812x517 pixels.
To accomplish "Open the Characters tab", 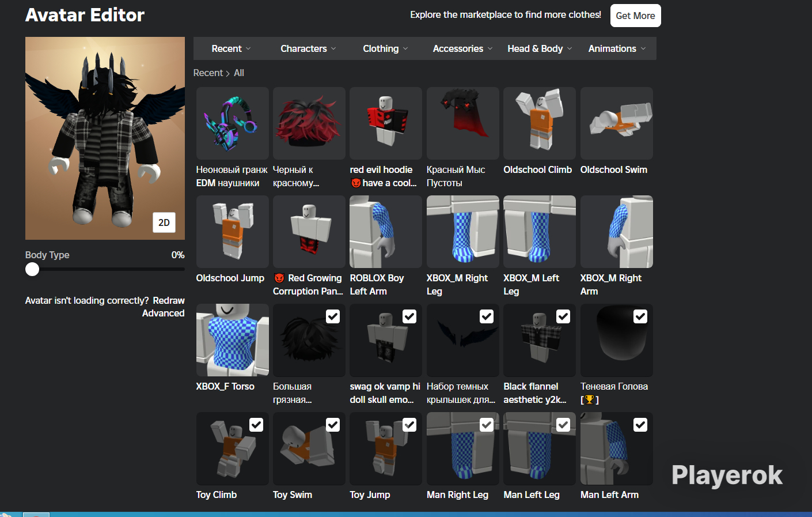I will click(x=308, y=48).
